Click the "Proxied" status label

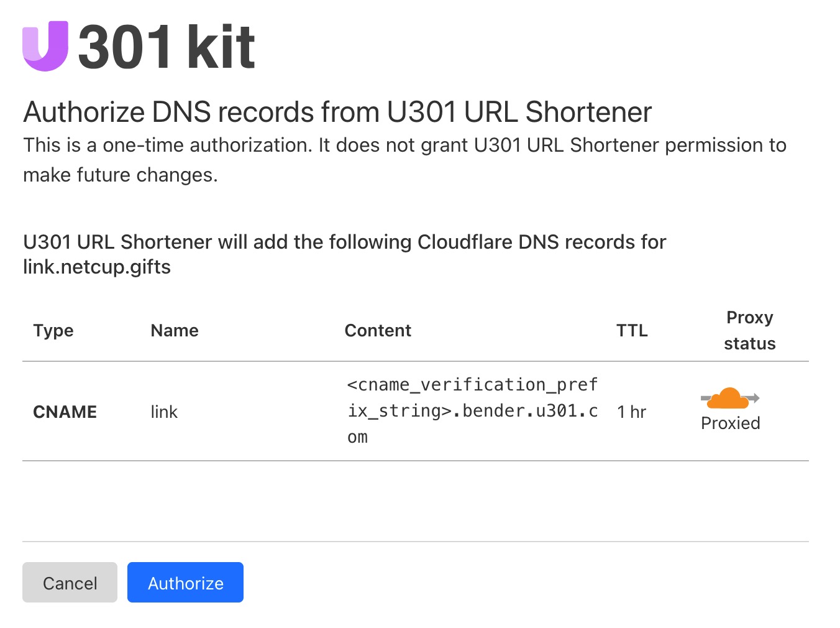(730, 423)
